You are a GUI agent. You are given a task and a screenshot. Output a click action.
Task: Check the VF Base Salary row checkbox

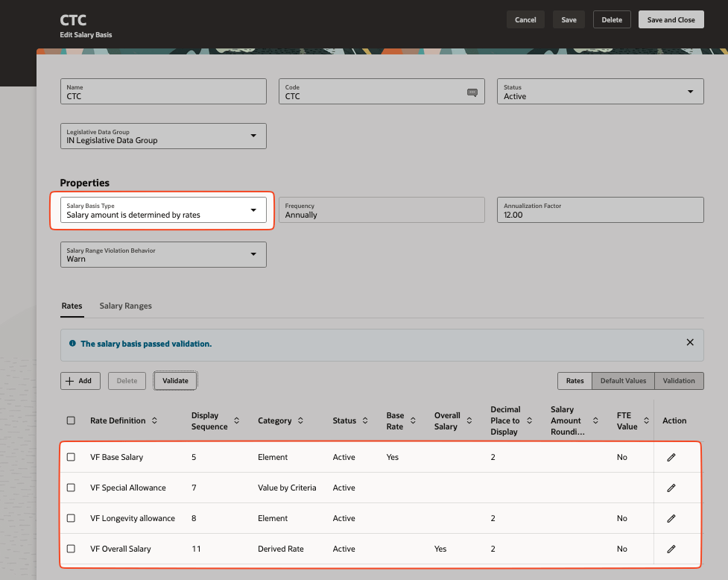pyautogui.click(x=71, y=457)
